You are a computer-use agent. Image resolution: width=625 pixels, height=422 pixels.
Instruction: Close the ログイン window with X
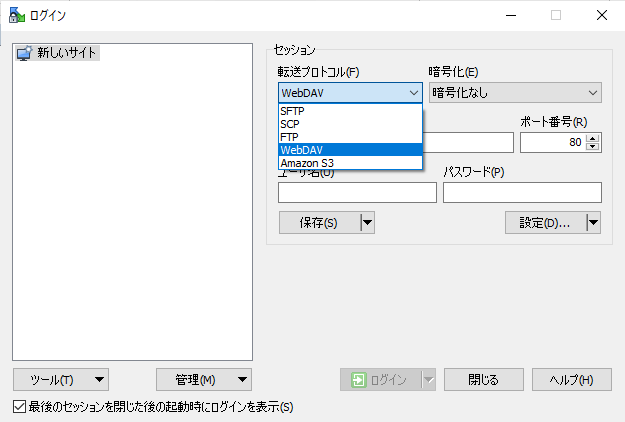tap(602, 15)
